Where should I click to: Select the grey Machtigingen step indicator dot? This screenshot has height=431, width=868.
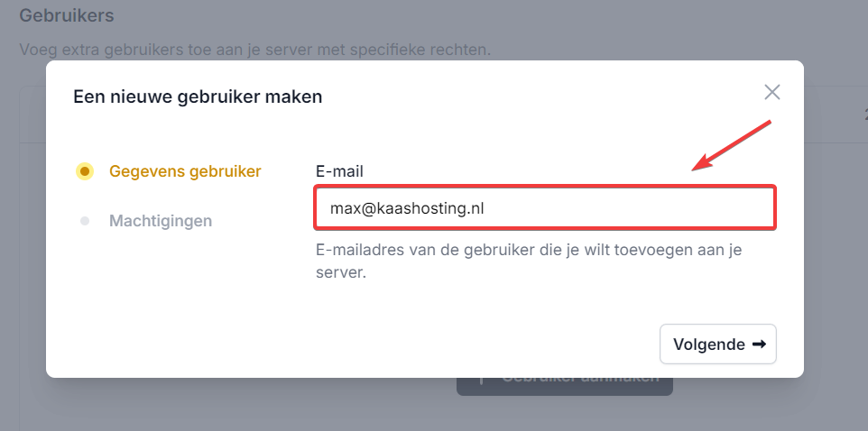[84, 220]
